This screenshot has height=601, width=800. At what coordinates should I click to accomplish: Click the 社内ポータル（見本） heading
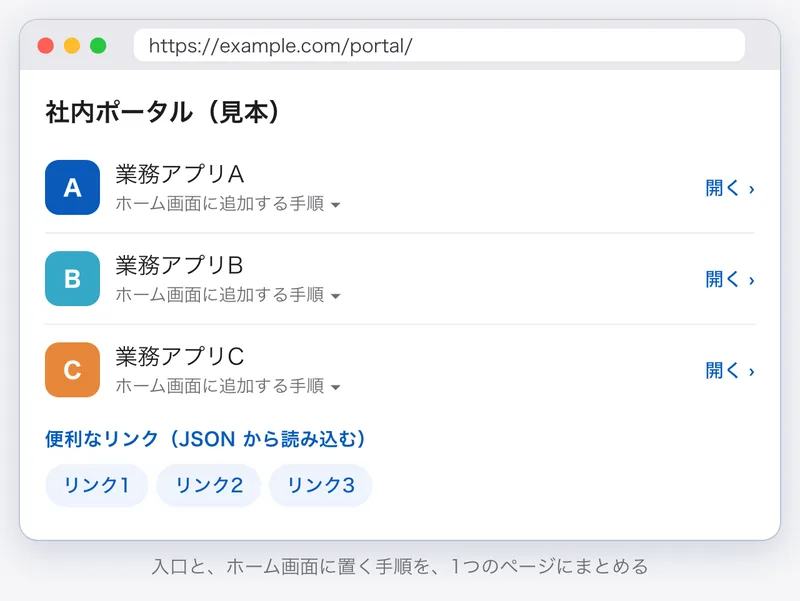(163, 112)
